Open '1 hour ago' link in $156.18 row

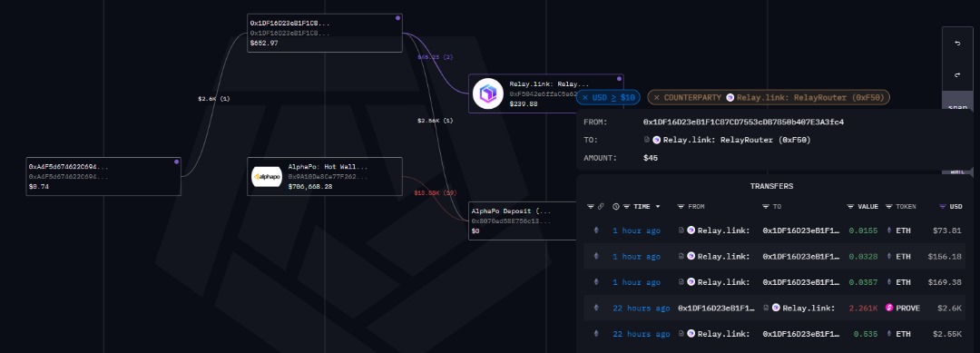[636, 256]
